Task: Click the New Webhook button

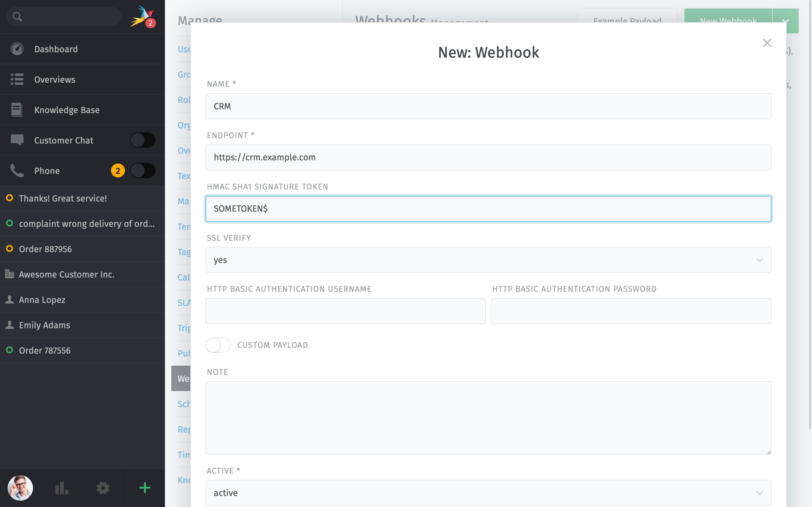Action: click(x=728, y=21)
